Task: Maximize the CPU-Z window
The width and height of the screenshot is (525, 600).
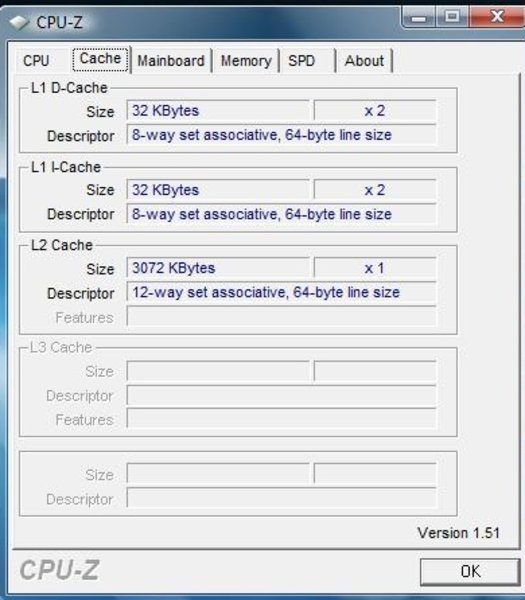Action: point(452,17)
